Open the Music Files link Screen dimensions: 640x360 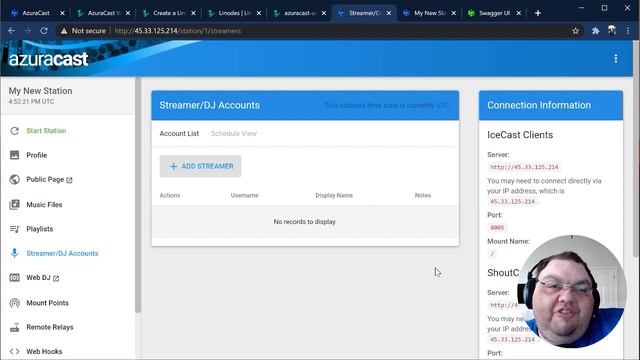(x=44, y=204)
